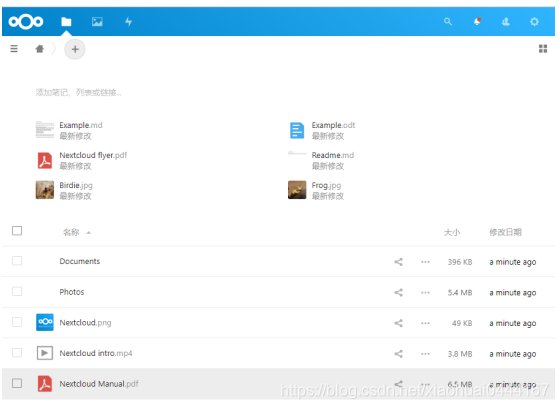The image size is (559, 409).
Task: Open the Files app folder icon
Action: pyautogui.click(x=66, y=22)
